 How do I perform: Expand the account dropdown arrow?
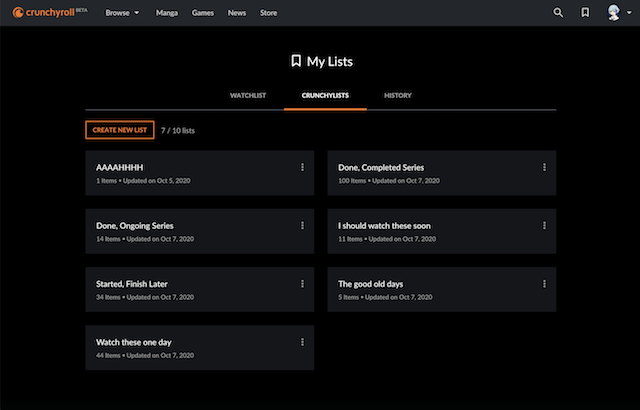click(x=629, y=13)
